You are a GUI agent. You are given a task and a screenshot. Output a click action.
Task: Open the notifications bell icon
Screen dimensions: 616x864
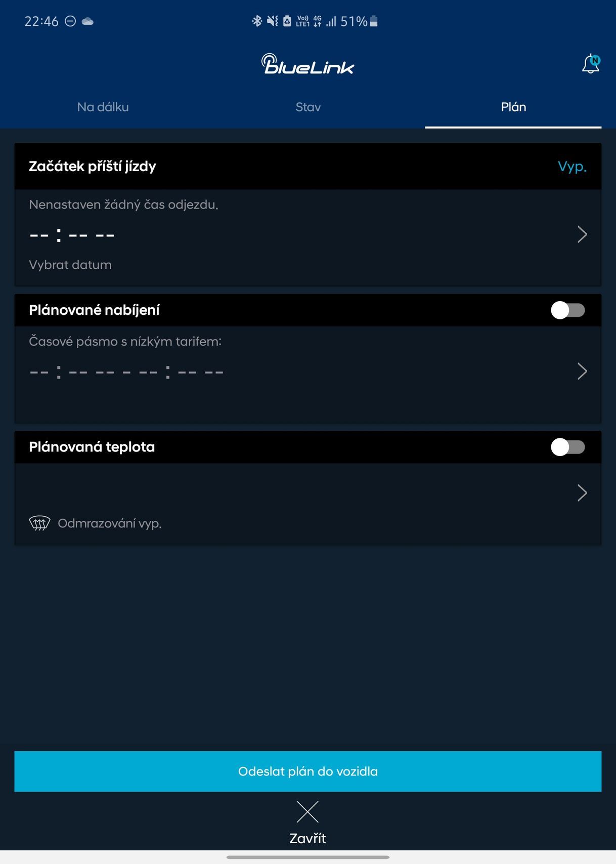[590, 65]
